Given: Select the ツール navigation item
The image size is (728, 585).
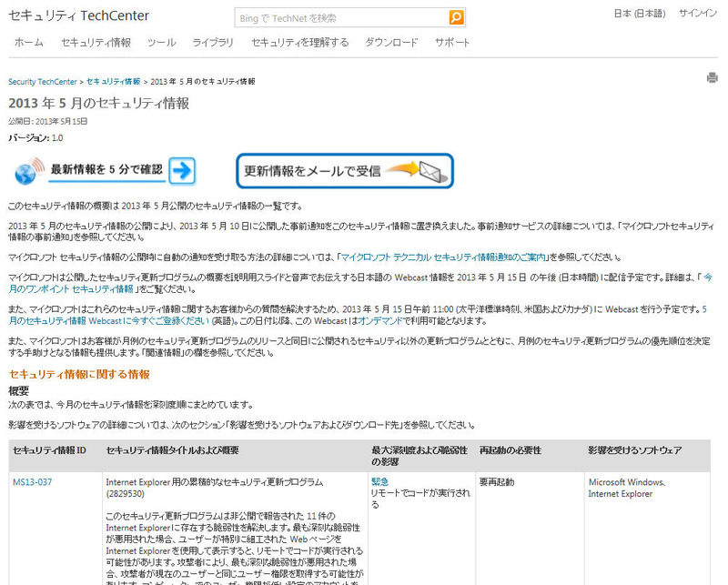Looking at the screenshot, I should [161, 43].
